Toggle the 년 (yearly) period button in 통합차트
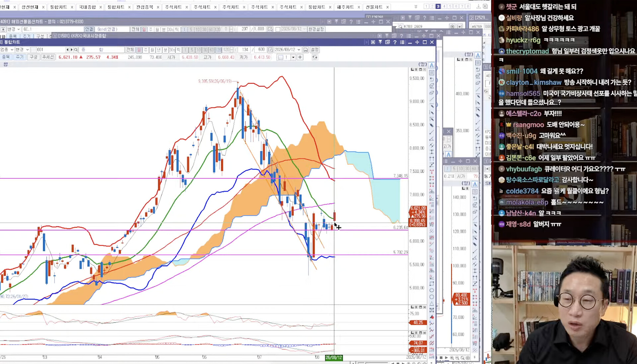The width and height of the screenshot is (637, 364). 159,50
